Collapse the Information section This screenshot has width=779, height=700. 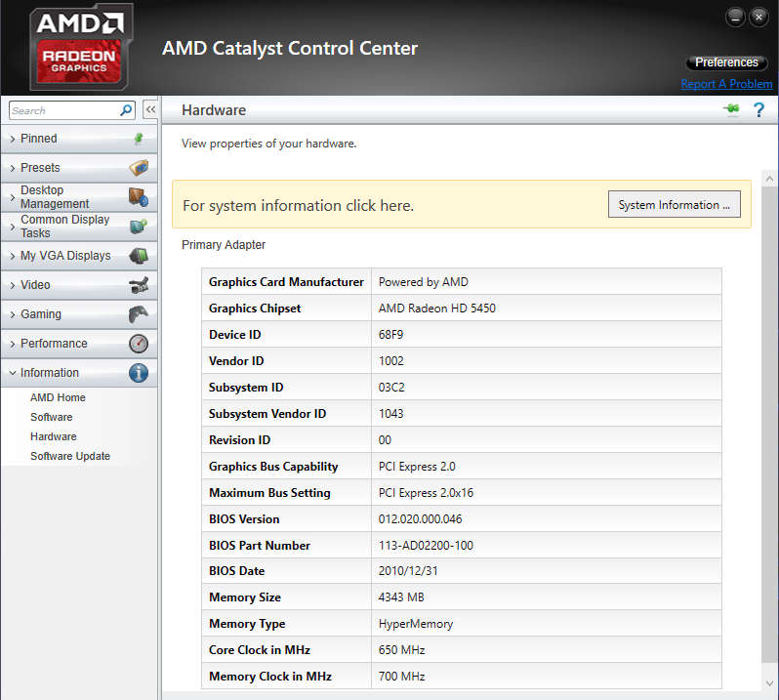[x=50, y=373]
